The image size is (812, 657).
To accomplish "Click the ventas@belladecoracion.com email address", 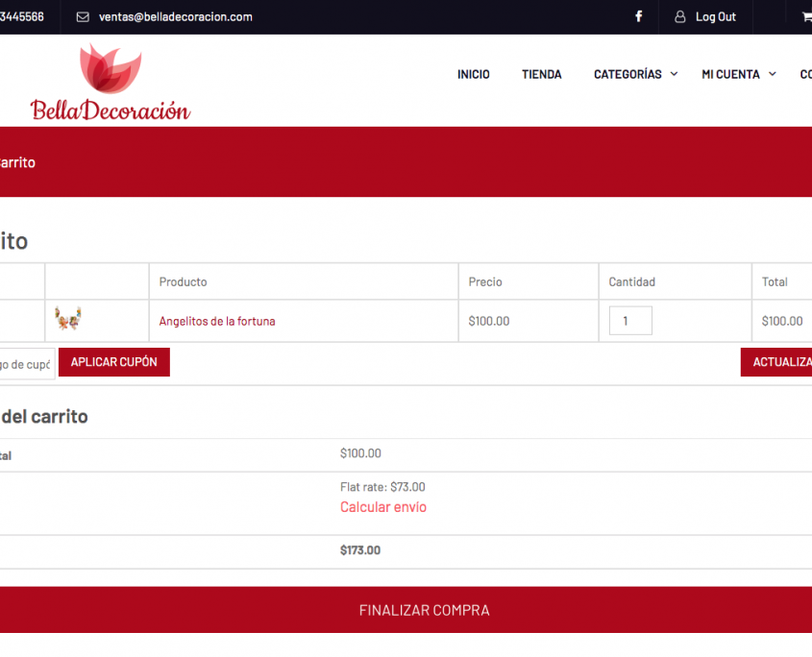I will pyautogui.click(x=176, y=17).
